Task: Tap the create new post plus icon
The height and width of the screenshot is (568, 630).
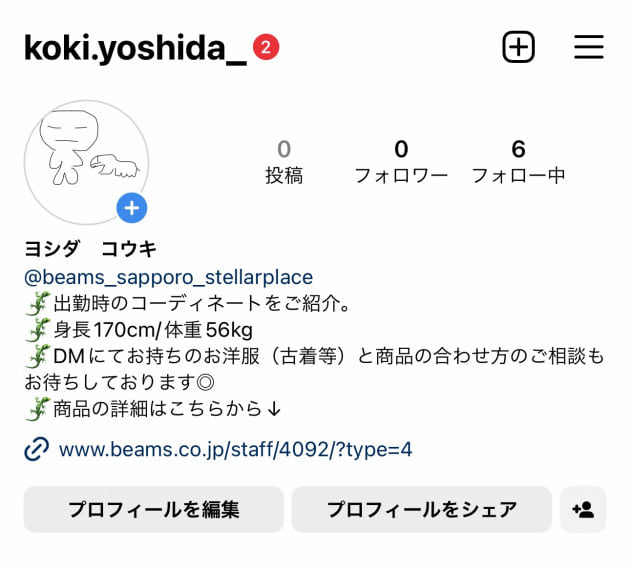Action: tap(518, 47)
